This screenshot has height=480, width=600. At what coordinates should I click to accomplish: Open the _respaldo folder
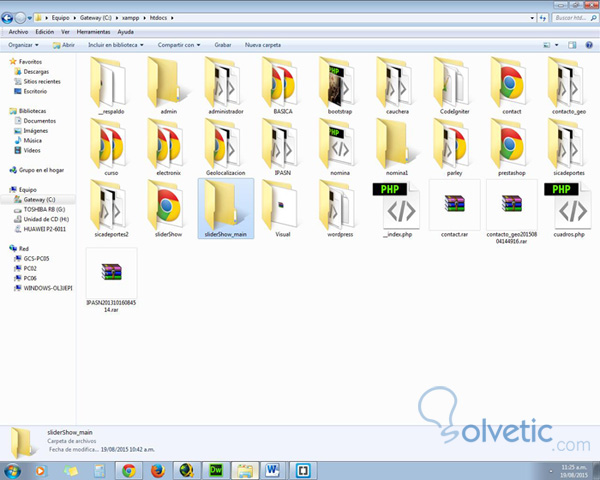click(x=111, y=85)
